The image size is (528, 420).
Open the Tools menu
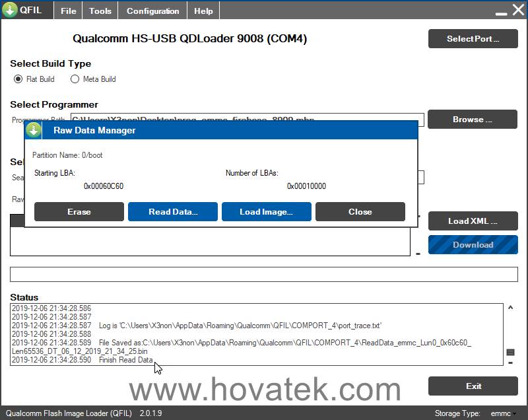click(100, 11)
